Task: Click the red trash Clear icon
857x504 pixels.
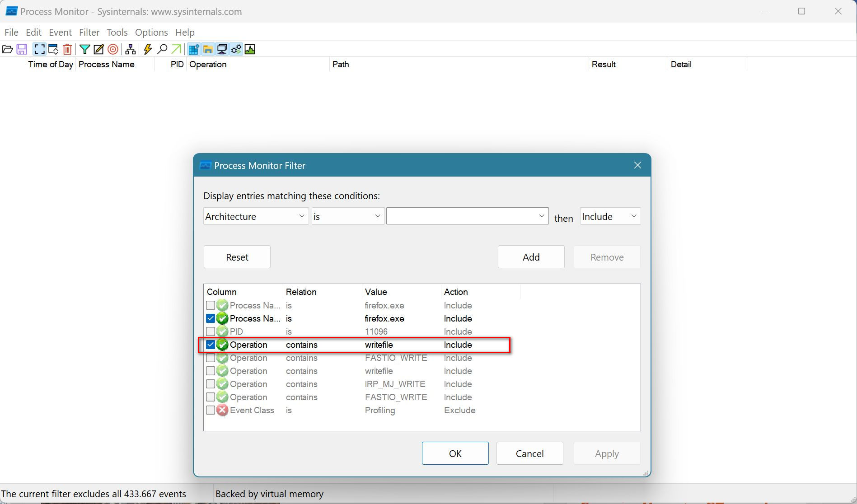Action: pyautogui.click(x=67, y=49)
